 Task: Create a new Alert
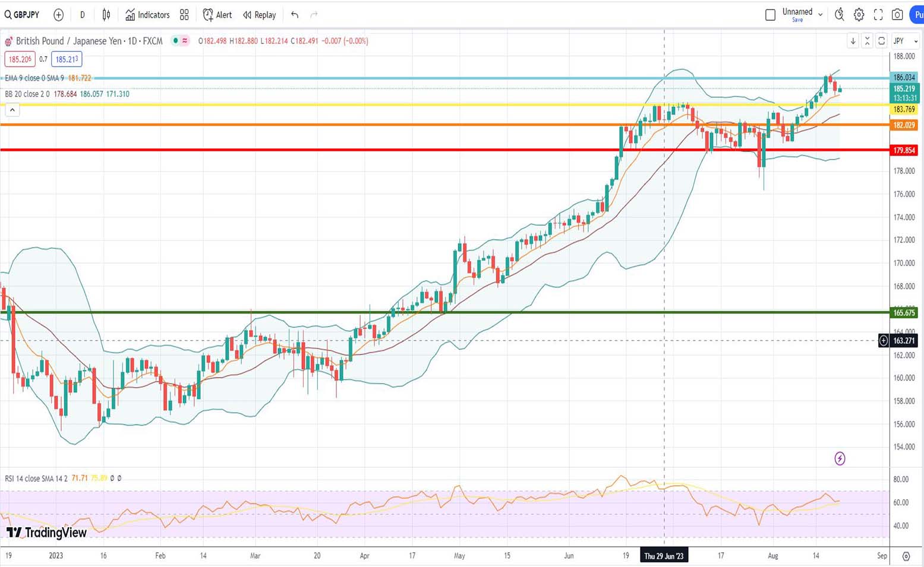click(x=217, y=15)
